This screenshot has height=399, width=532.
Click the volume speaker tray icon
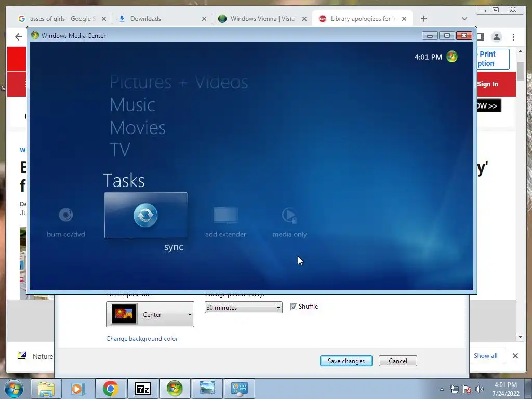(x=480, y=389)
